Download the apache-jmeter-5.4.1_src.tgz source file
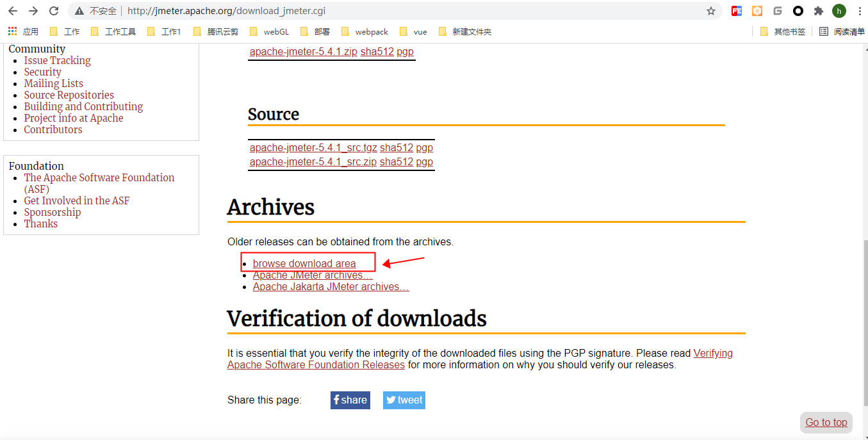Image resolution: width=868 pixels, height=440 pixels. [313, 147]
